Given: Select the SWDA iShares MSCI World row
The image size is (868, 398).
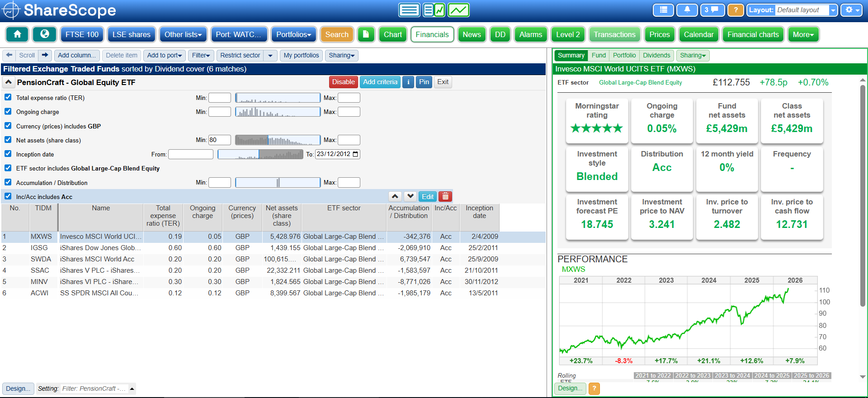Looking at the screenshot, I should point(273,259).
